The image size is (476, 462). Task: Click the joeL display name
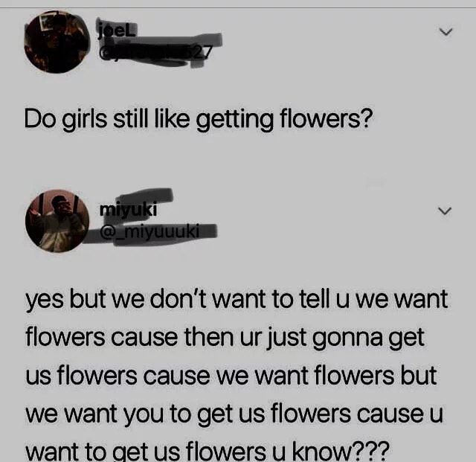[x=117, y=30]
